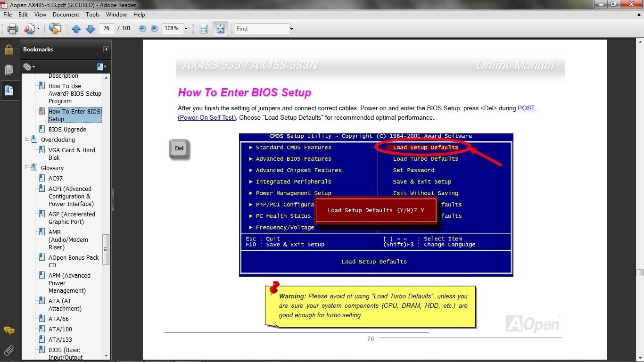This screenshot has height=362, width=644.
Task: Open the AOpen Bonus Pack CD bookmark
Action: point(74,261)
